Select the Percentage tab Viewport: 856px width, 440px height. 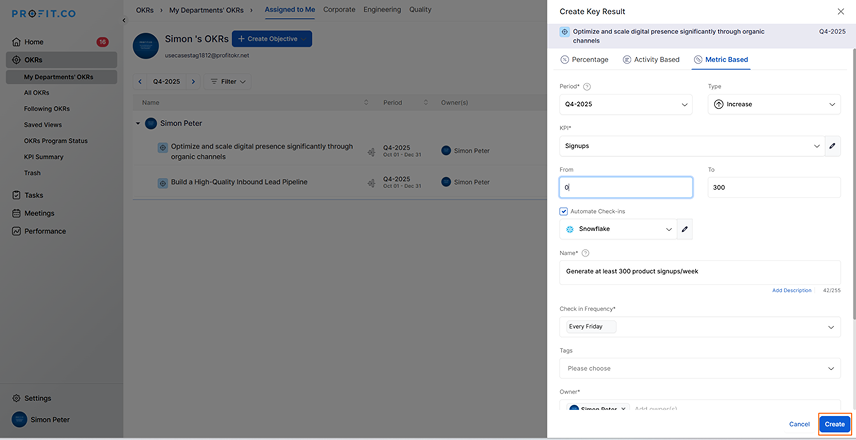pos(584,60)
